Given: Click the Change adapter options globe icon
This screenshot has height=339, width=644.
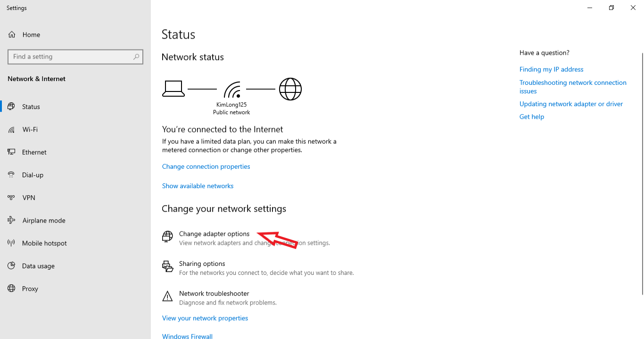Looking at the screenshot, I should 167,237.
